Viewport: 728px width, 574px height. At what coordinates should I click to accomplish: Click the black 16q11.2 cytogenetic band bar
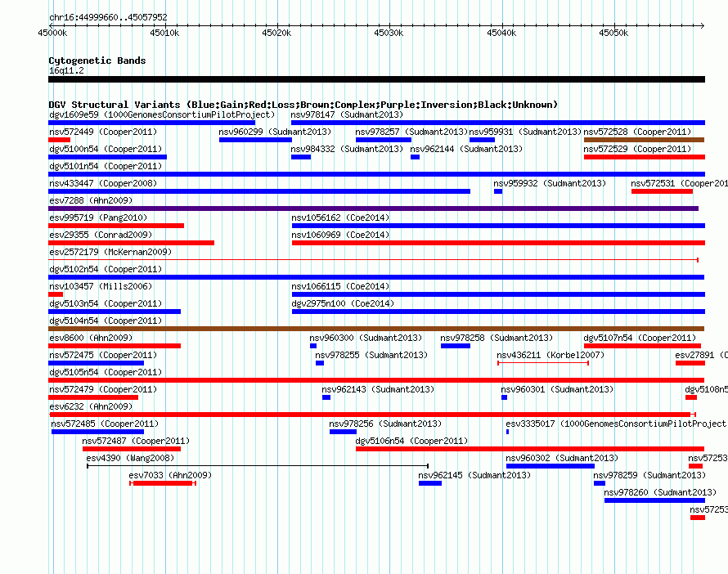(x=376, y=79)
